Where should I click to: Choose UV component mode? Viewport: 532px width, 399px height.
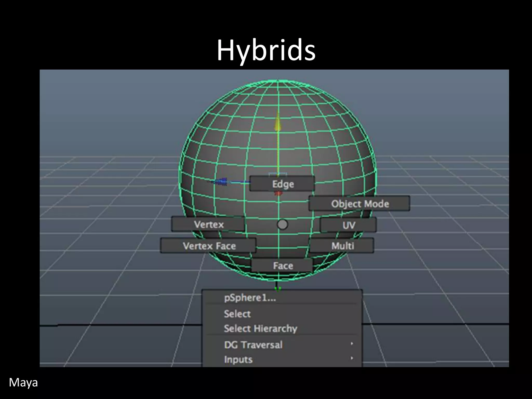(348, 225)
